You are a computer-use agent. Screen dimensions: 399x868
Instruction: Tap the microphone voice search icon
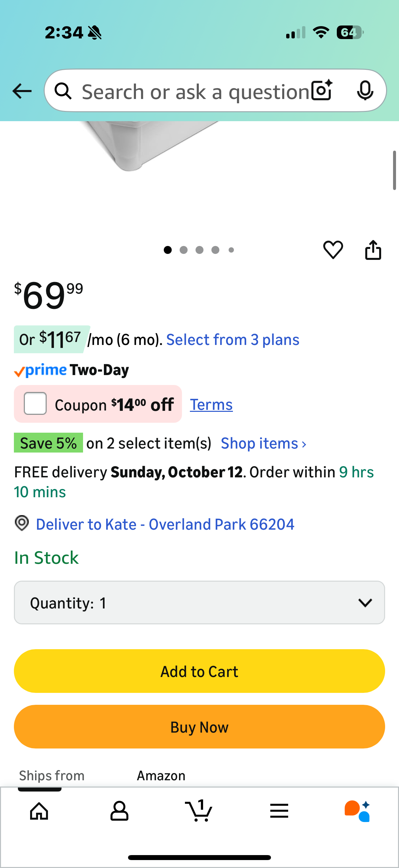point(365,91)
